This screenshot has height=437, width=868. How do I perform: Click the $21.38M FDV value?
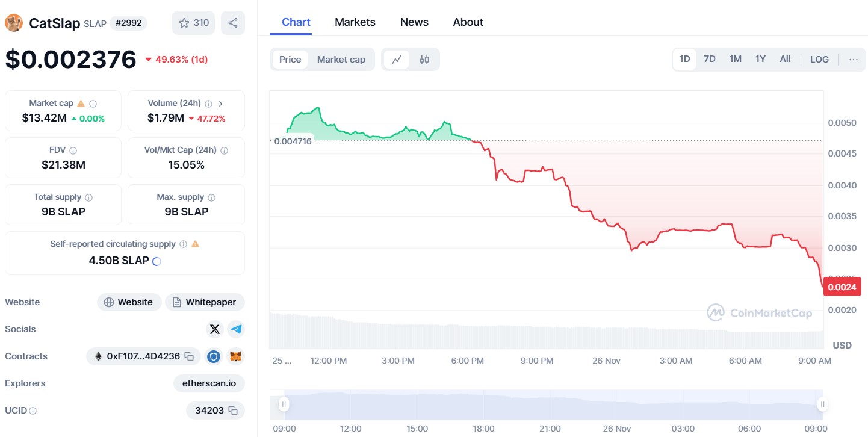pyautogui.click(x=63, y=165)
